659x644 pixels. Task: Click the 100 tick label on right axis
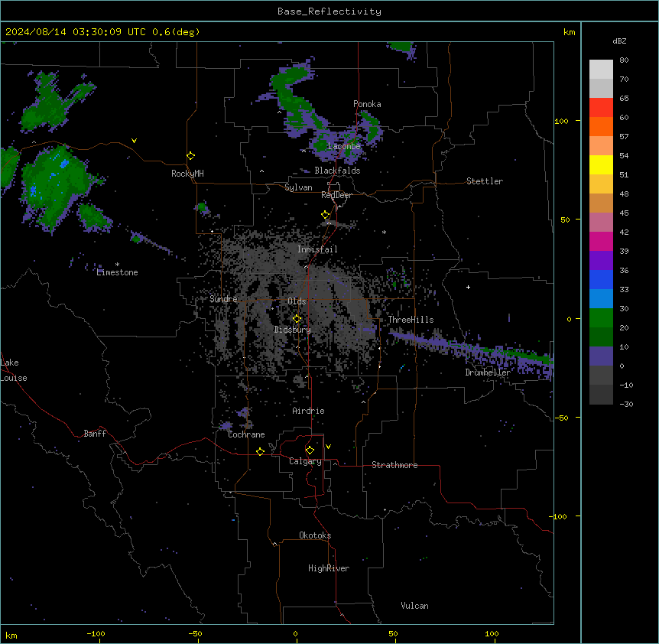[x=561, y=121]
